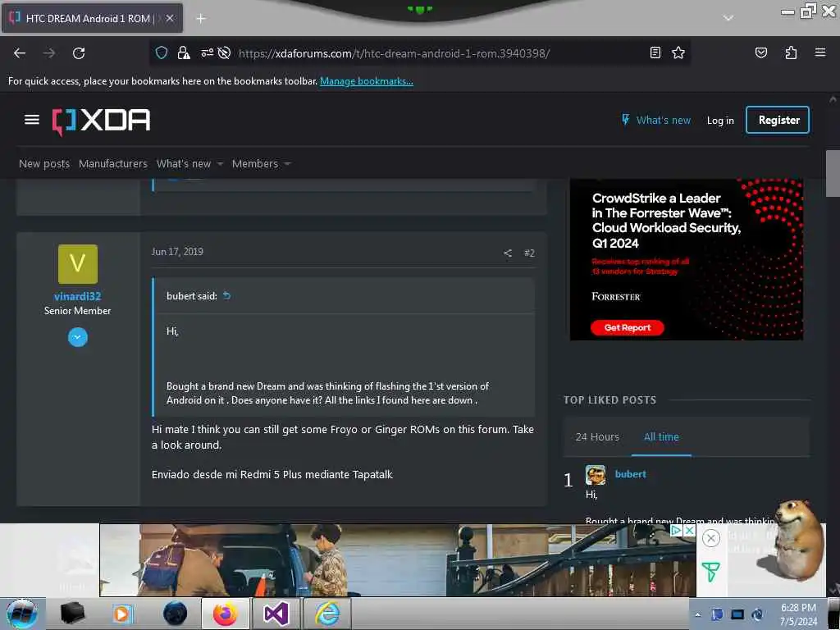Click the blocked autoplay icon in address bar
The height and width of the screenshot is (630, 840).
225,52
